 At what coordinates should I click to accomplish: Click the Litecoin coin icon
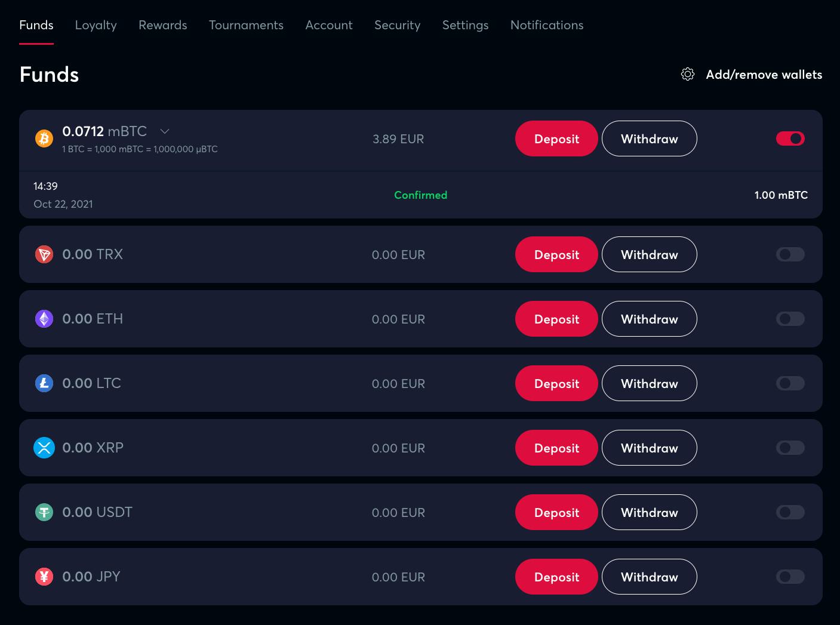[x=44, y=383]
